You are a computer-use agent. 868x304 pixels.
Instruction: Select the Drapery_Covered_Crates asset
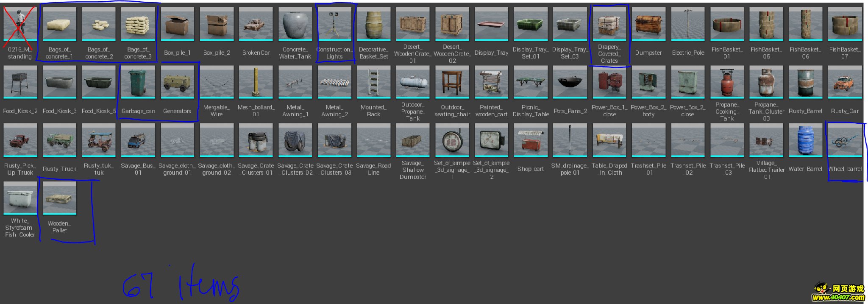click(x=609, y=24)
